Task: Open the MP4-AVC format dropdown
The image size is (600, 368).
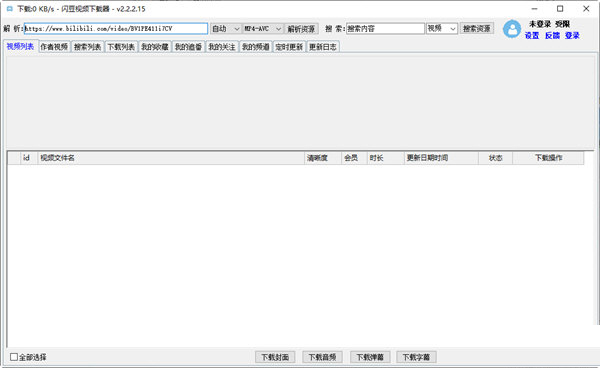Action: click(263, 29)
